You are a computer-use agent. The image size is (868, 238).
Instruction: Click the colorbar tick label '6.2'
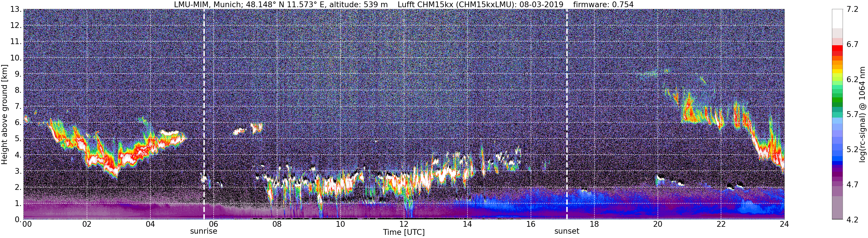tap(852, 80)
